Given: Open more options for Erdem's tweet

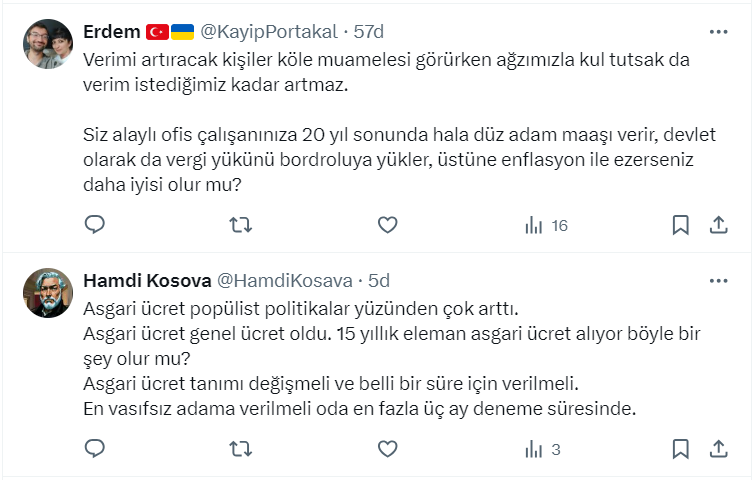Looking at the screenshot, I should tap(718, 32).
